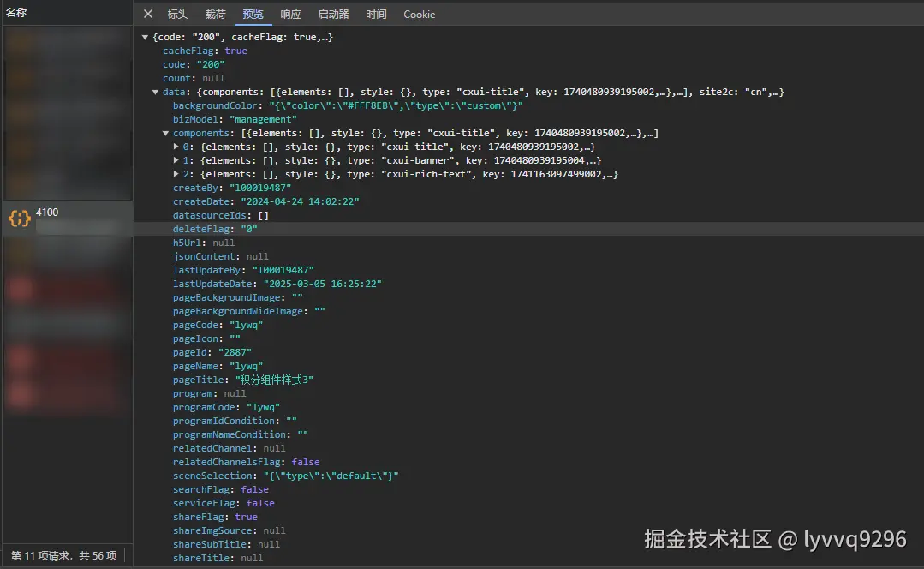This screenshot has width=924, height=569.
Task: Select the programCode "lywq" line
Action: tap(226, 407)
